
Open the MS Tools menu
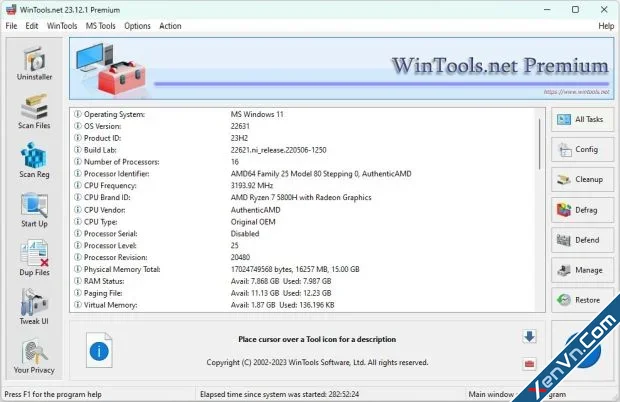pyautogui.click(x=101, y=26)
